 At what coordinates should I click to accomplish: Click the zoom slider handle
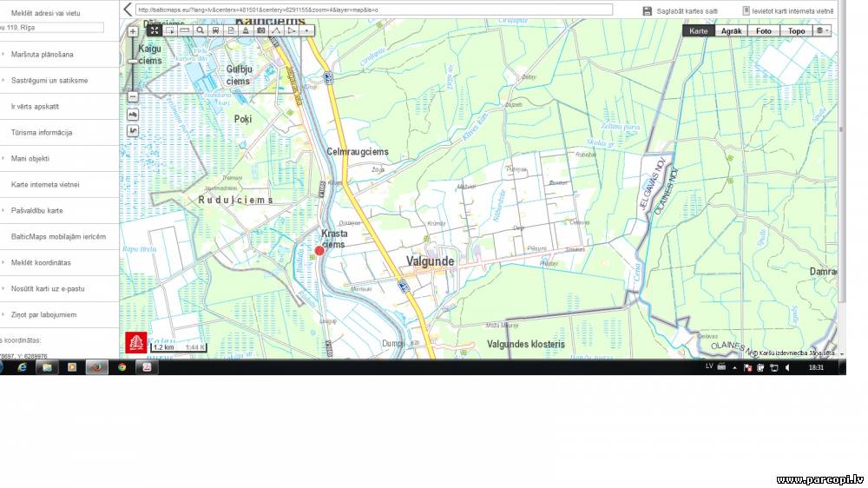pos(132,61)
